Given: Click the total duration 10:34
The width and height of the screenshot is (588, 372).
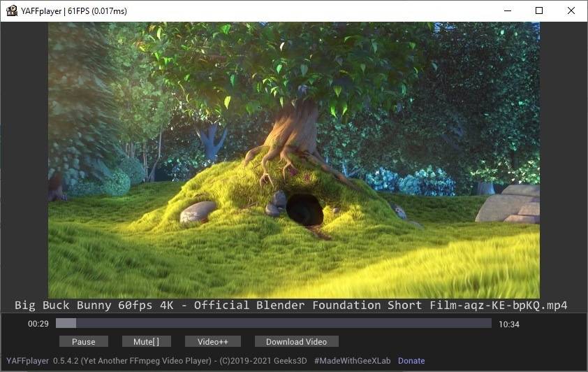Looking at the screenshot, I should (x=509, y=324).
